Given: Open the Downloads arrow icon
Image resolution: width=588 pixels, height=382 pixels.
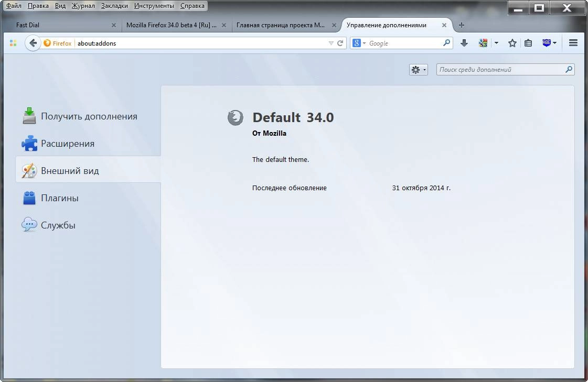Looking at the screenshot, I should pos(464,43).
